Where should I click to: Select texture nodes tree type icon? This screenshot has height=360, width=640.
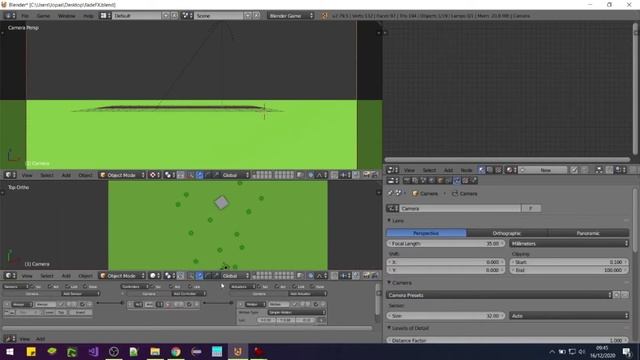(499, 170)
